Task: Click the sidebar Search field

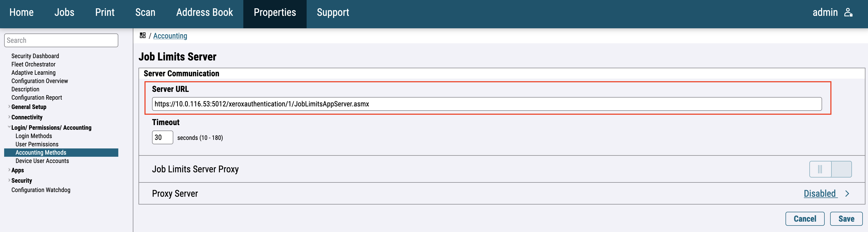Action: pos(61,40)
